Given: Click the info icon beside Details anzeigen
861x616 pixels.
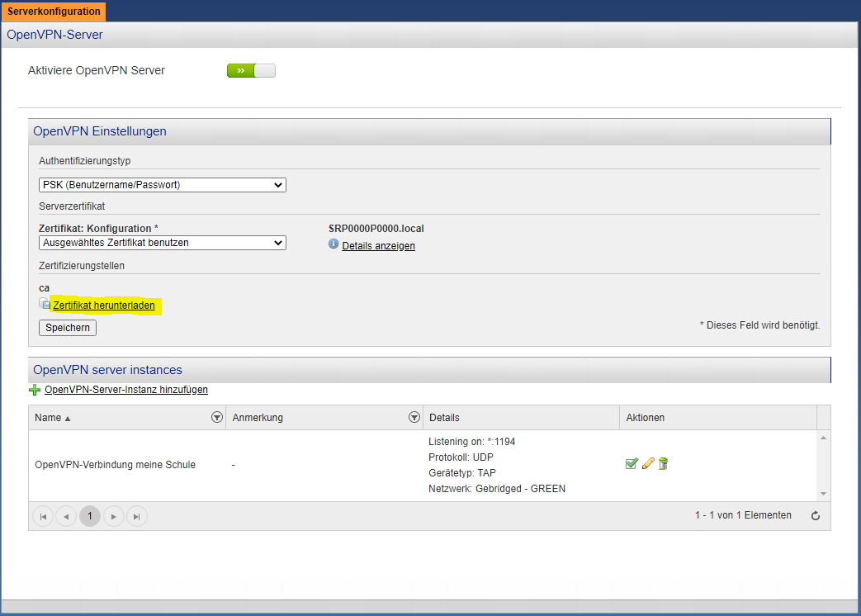Looking at the screenshot, I should pyautogui.click(x=334, y=244).
